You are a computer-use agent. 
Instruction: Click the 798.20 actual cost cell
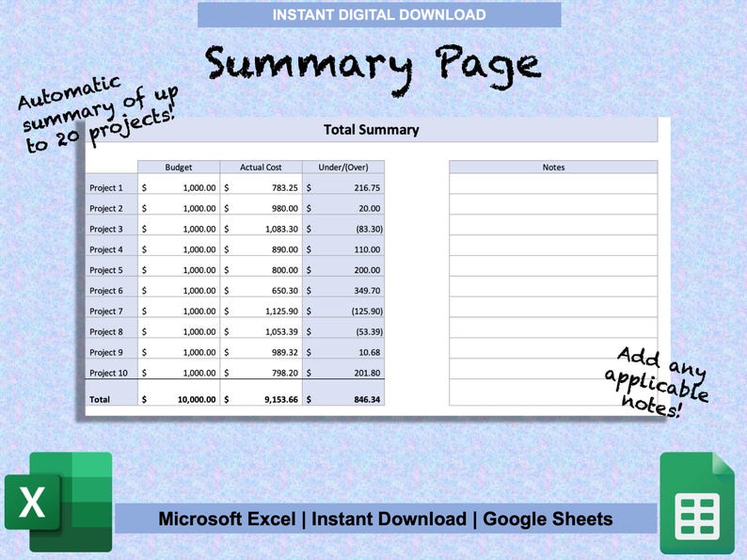pyautogui.click(x=261, y=369)
